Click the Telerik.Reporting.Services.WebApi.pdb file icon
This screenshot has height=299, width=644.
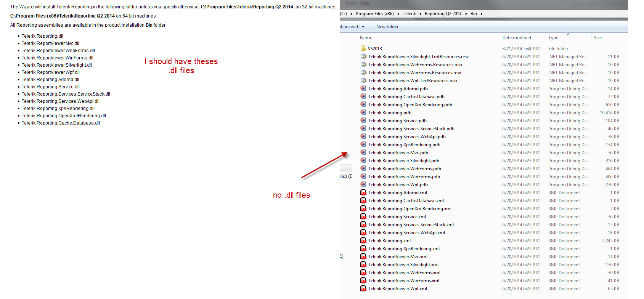pyautogui.click(x=363, y=137)
